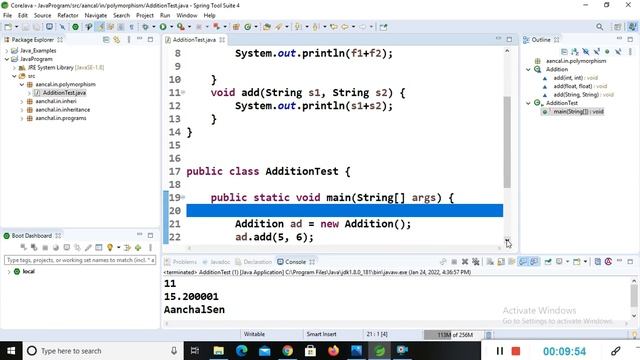Image resolution: width=640 pixels, height=360 pixels.
Task: Click the green plus icon in Boot Dashboard
Action: 138,247
